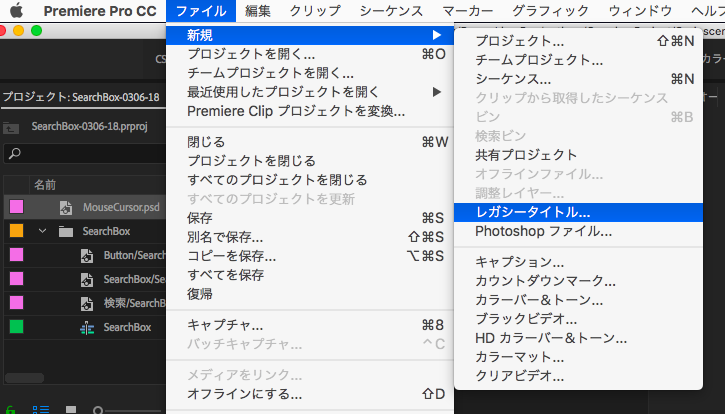725x414 pixels.
Task: Choose Premiere Clip プロジェクトを変換…
Action: 310,111
